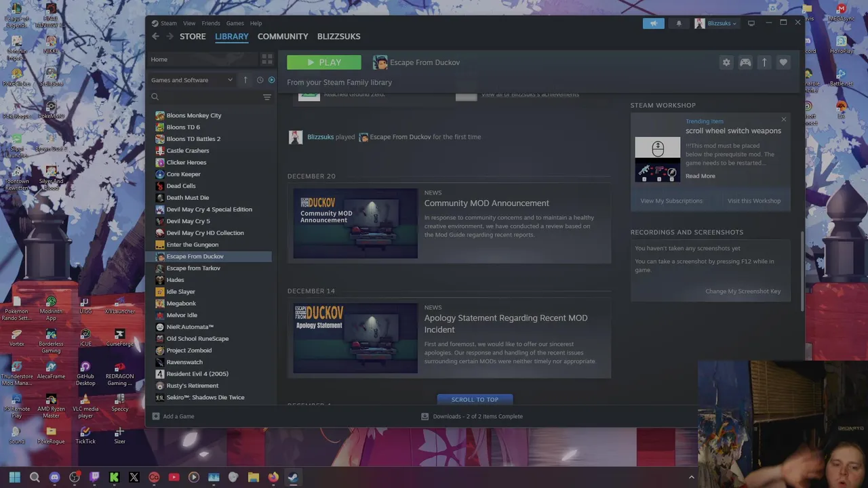Click the library search field
This screenshot has height=488, width=868.
point(205,97)
